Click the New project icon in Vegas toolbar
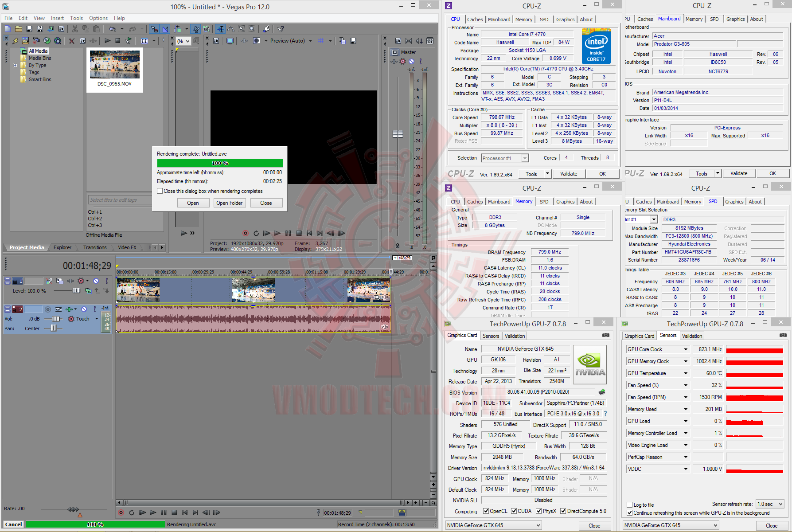Image resolution: width=792 pixels, height=532 pixels. click(x=8, y=29)
